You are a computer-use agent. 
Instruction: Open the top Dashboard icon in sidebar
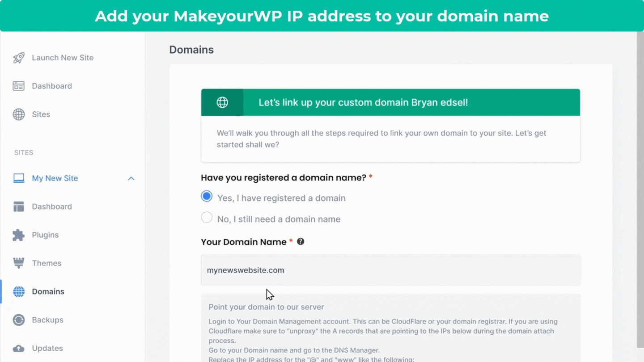19,86
